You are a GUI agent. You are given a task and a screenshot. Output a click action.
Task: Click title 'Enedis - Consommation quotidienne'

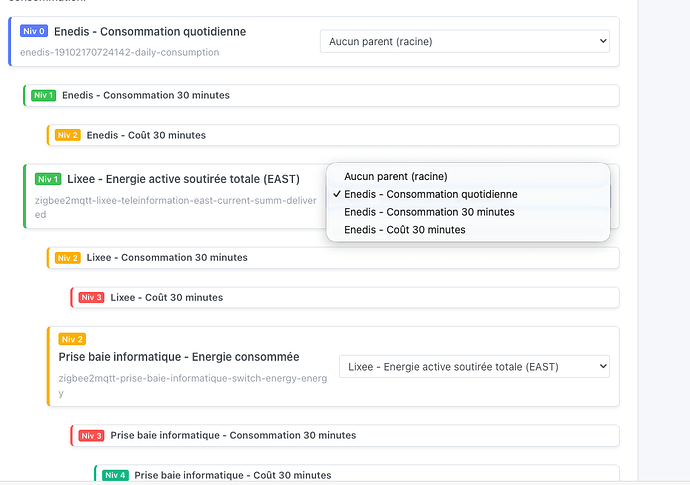(x=150, y=32)
